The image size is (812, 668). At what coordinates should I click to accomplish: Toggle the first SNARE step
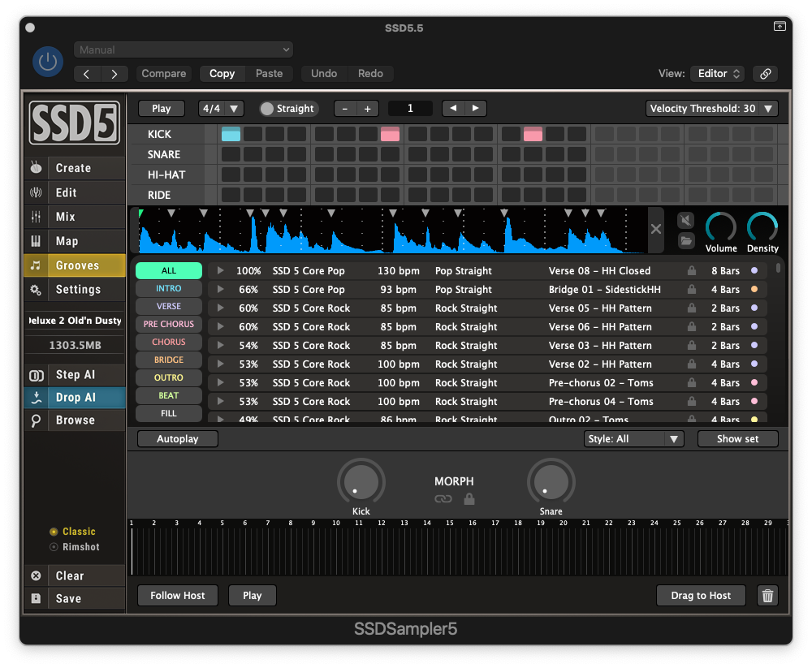pos(231,154)
